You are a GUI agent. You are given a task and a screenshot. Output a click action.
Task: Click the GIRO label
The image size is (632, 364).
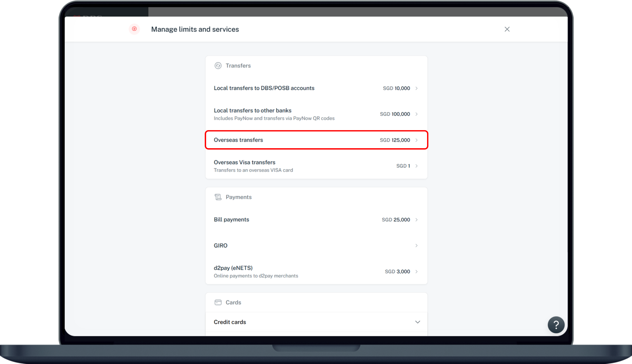pyautogui.click(x=220, y=246)
